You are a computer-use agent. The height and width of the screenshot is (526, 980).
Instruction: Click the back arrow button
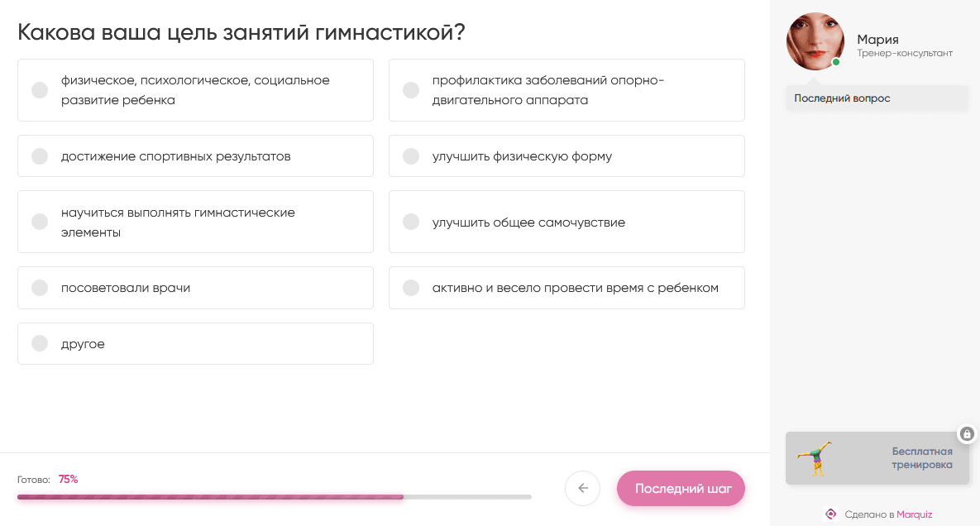(x=582, y=488)
